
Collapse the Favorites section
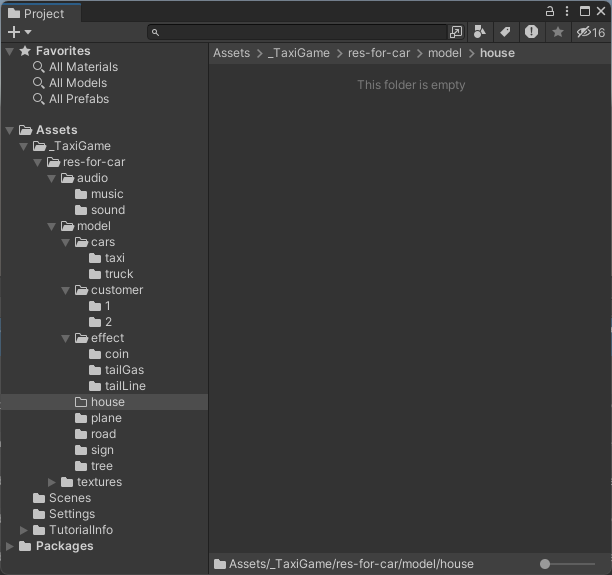[x=10, y=51]
